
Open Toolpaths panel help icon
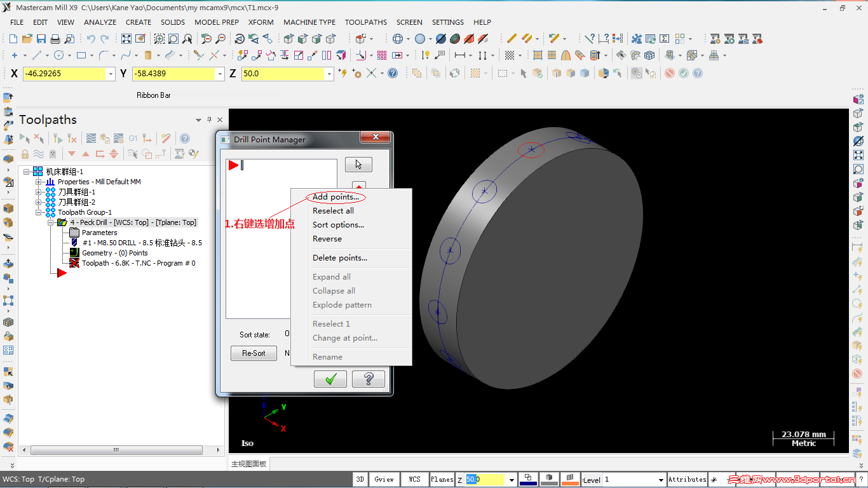point(184,138)
